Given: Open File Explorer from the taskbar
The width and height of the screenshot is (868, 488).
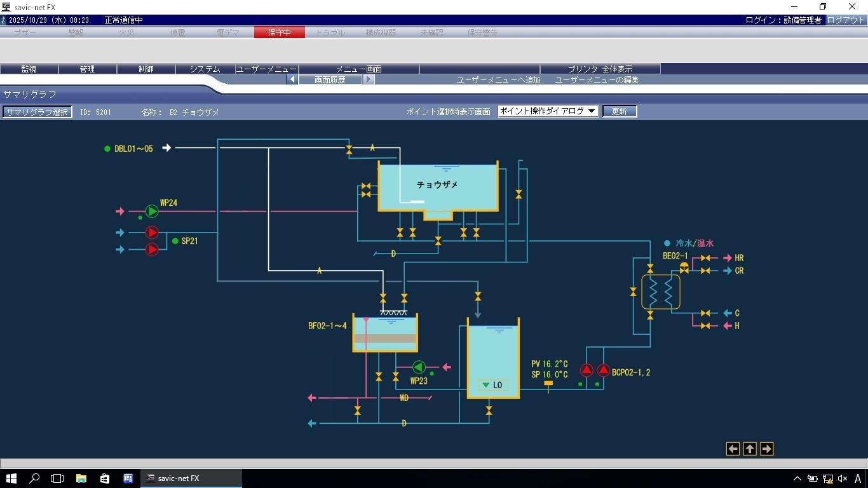Looking at the screenshot, I should (81, 478).
